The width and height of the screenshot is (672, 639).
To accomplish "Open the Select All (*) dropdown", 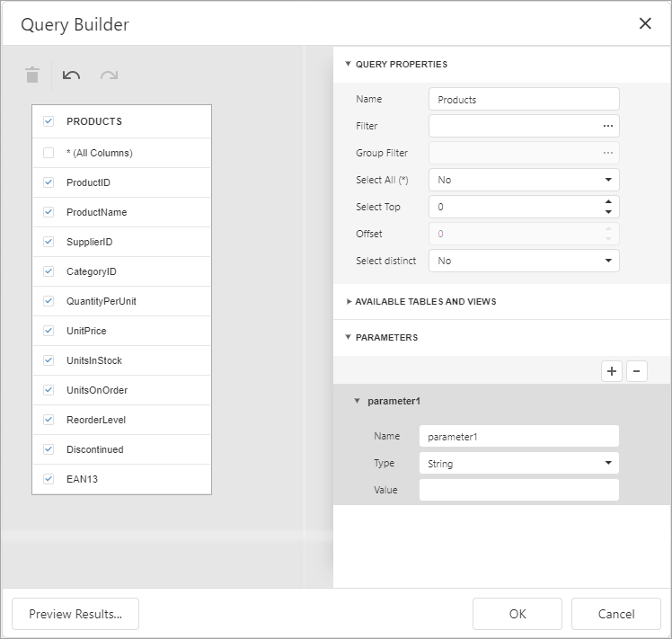I will [x=524, y=180].
